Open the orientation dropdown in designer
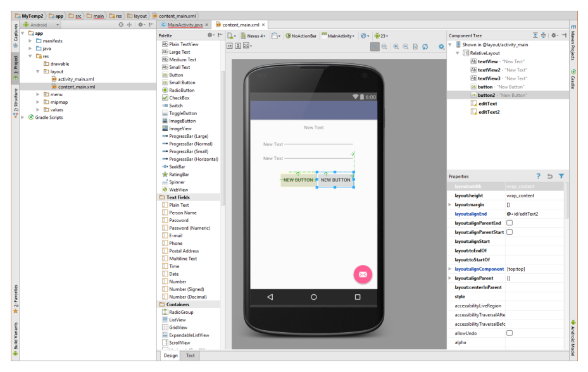 [275, 36]
